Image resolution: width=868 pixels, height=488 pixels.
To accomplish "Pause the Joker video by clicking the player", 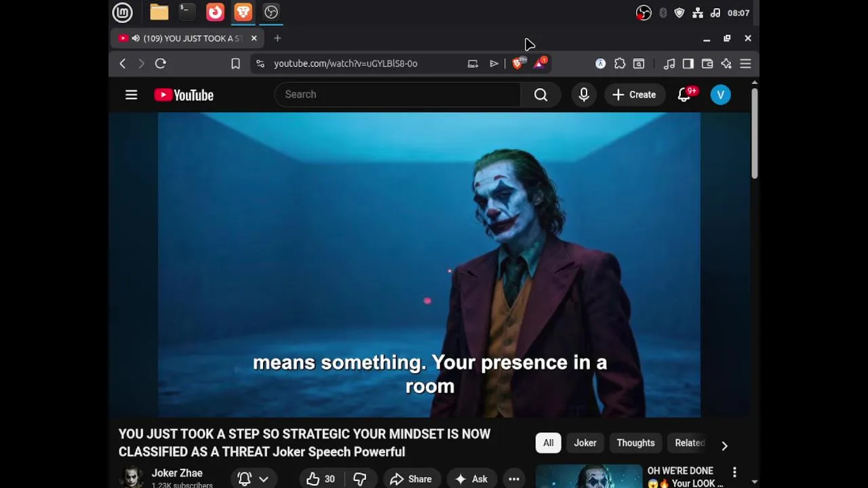I will [429, 264].
